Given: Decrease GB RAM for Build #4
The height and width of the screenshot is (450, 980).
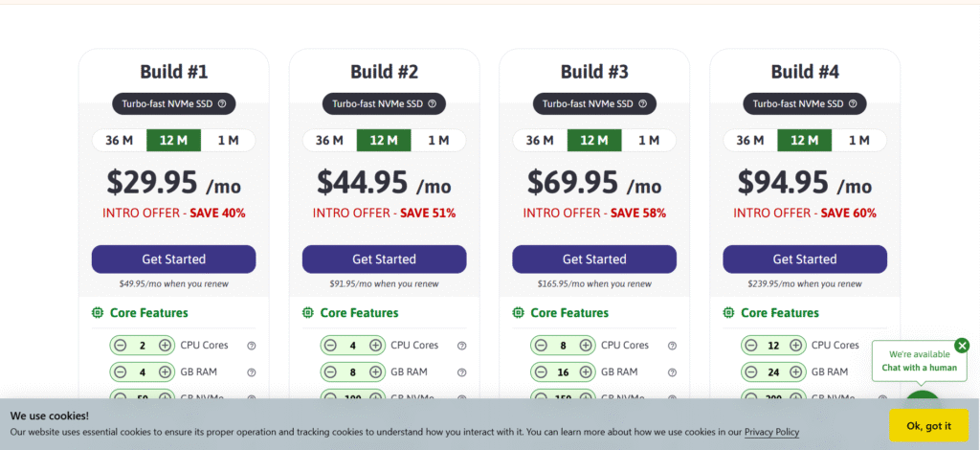Looking at the screenshot, I should (751, 372).
